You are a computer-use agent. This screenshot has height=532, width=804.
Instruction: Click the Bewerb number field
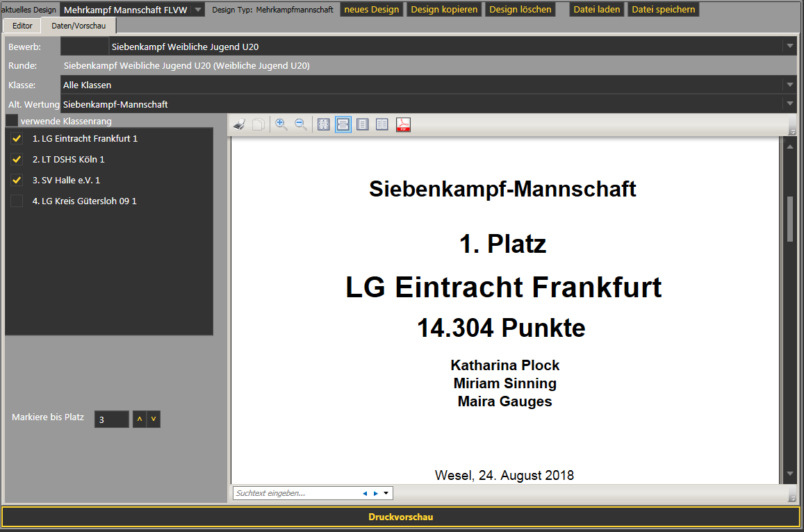tap(85, 46)
